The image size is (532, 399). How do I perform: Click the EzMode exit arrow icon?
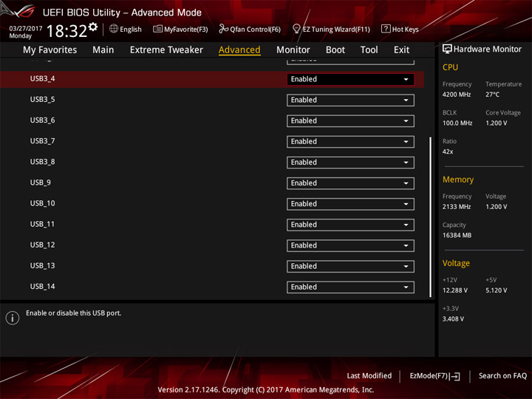(455, 376)
